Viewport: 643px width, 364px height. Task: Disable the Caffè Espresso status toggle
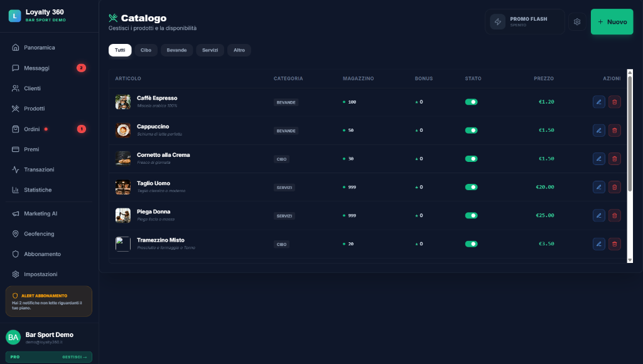click(x=471, y=102)
